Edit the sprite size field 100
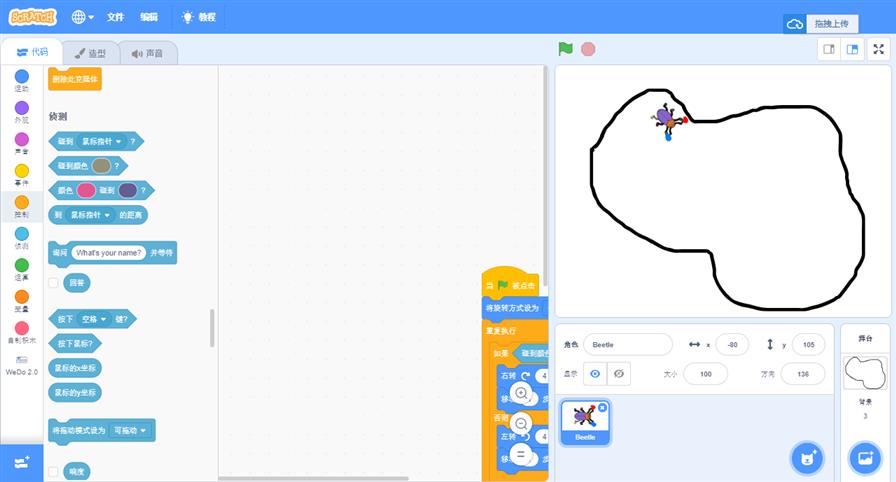896x482 pixels. [x=706, y=374]
